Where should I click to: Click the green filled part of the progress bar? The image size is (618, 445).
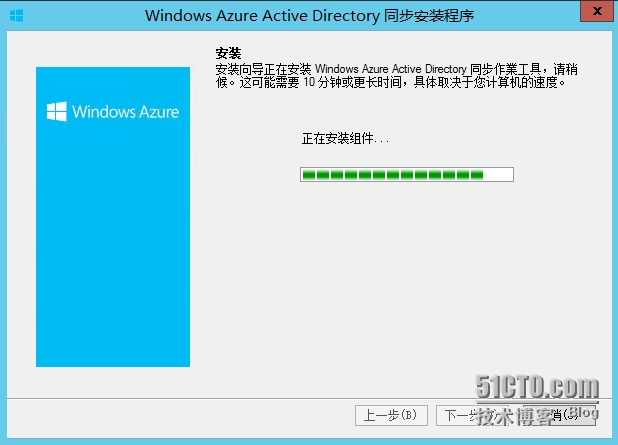(392, 175)
